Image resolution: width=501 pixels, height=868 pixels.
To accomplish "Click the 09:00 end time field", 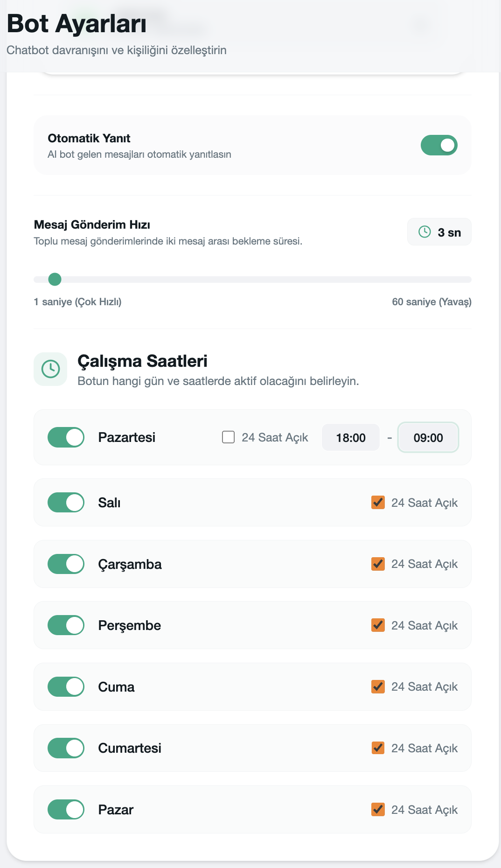I will (428, 438).
